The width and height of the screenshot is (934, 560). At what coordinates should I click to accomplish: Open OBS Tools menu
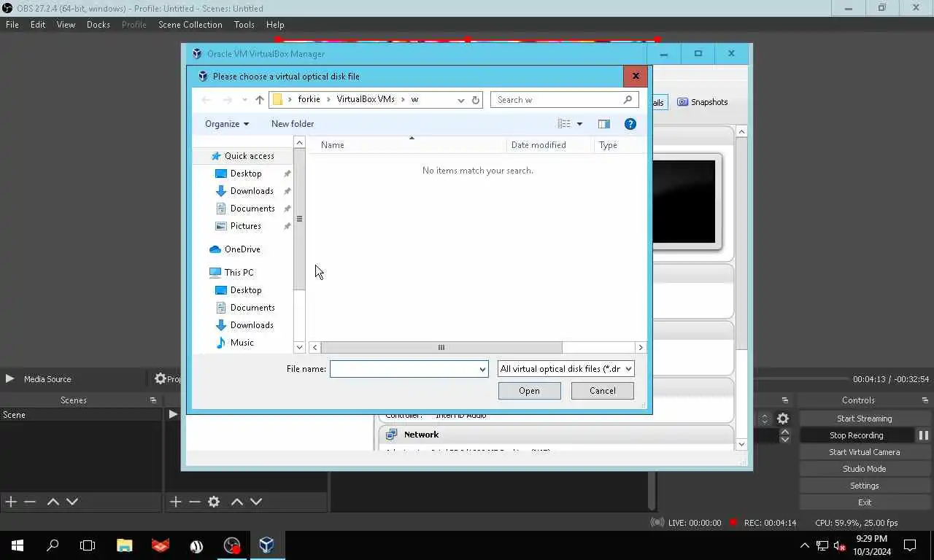244,25
